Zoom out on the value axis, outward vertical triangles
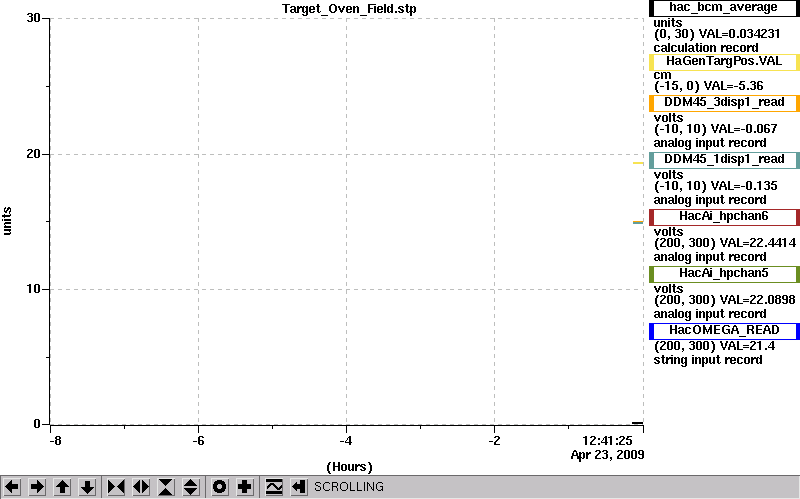Viewport: 800px width, 499px height. pyautogui.click(x=191, y=487)
